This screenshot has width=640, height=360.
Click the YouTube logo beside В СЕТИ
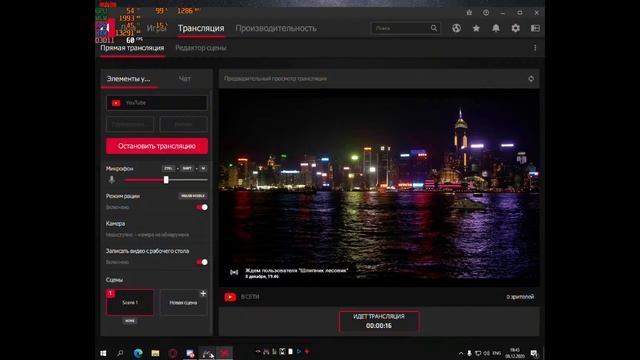coord(230,297)
